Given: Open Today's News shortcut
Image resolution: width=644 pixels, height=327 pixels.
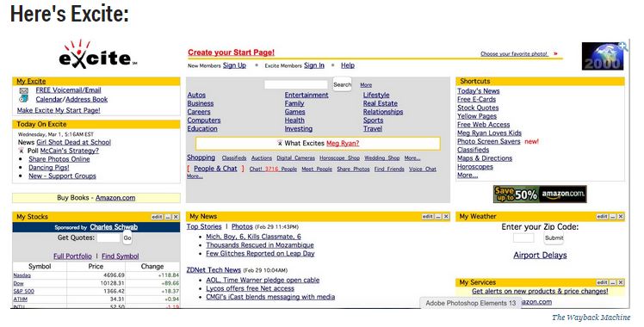Looking at the screenshot, I should pyautogui.click(x=479, y=91).
